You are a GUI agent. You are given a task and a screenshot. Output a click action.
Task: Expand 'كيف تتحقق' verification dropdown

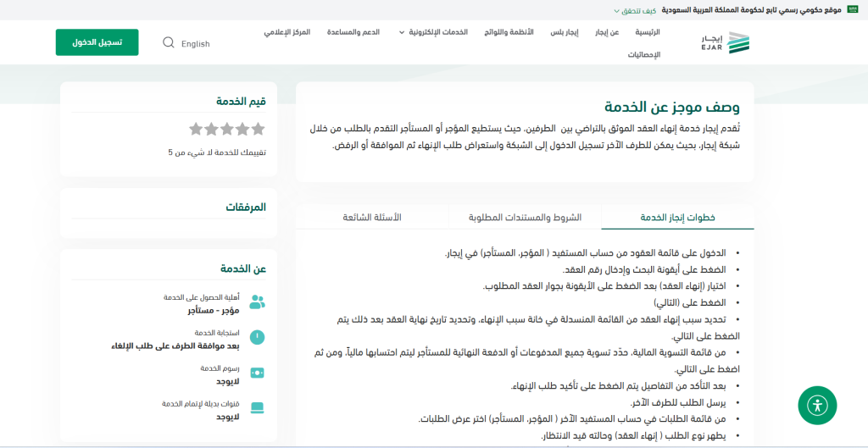[x=635, y=10]
